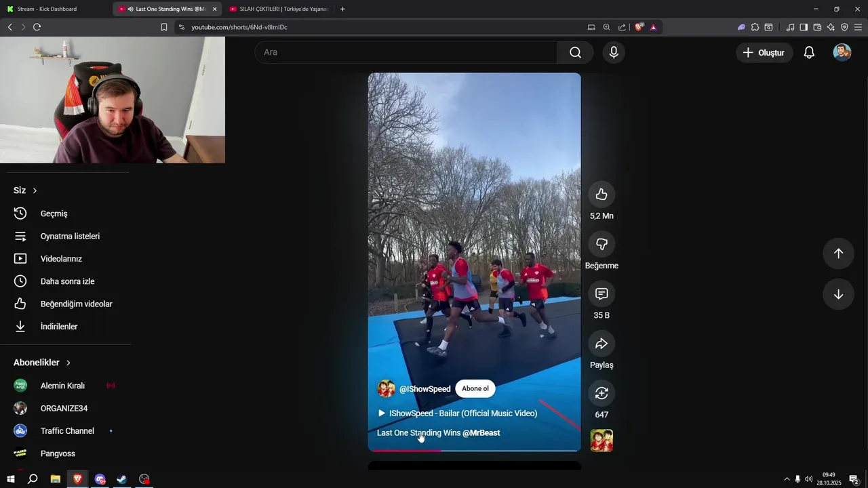Screen dimensions: 868x488
Task: Click the dislike thumbs-down button
Action: click(x=601, y=244)
